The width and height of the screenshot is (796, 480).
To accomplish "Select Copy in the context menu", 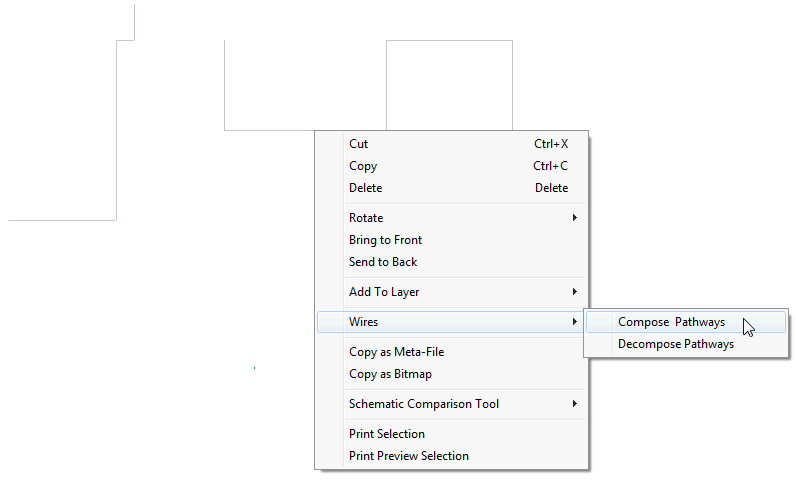I will coord(363,166).
